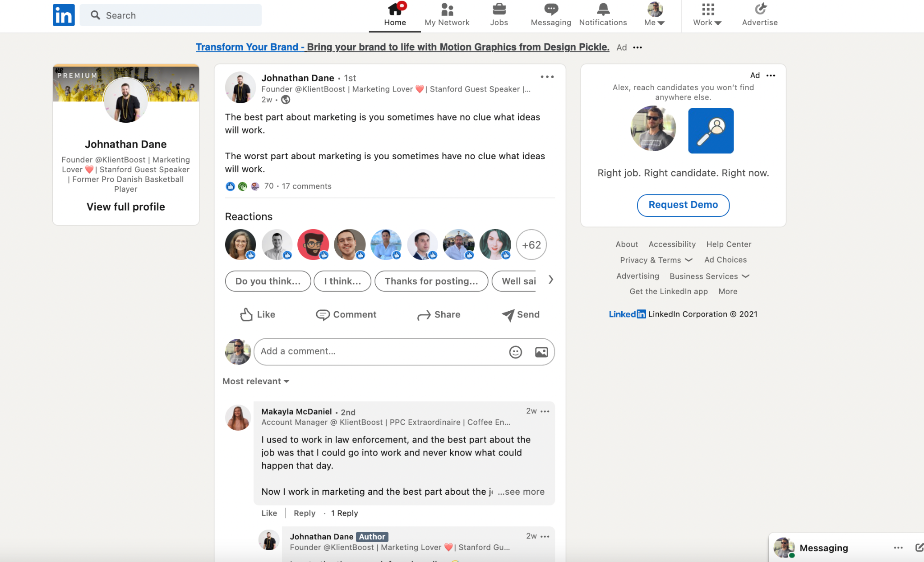Select the Home tab
The width and height of the screenshot is (924, 562).
(395, 15)
